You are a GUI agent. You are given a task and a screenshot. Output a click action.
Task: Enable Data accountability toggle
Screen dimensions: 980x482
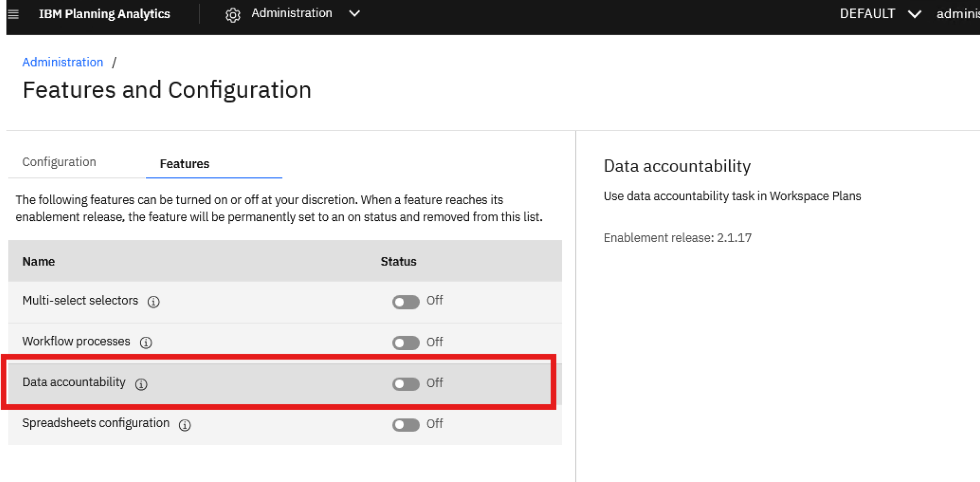click(405, 384)
